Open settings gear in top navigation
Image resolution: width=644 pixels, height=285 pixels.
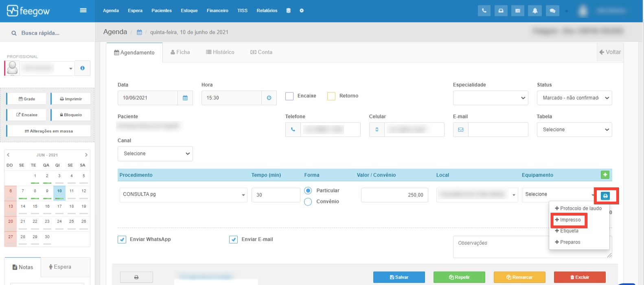pyautogui.click(x=302, y=11)
